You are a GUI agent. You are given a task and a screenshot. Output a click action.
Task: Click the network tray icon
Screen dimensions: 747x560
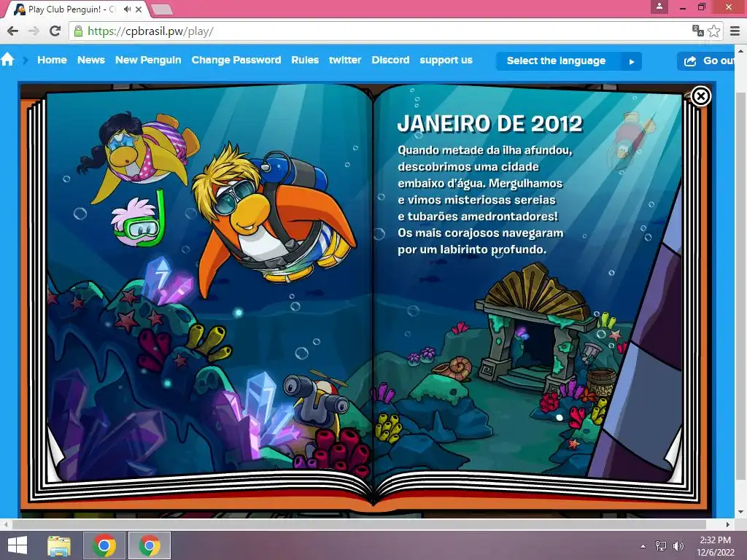tap(661, 545)
